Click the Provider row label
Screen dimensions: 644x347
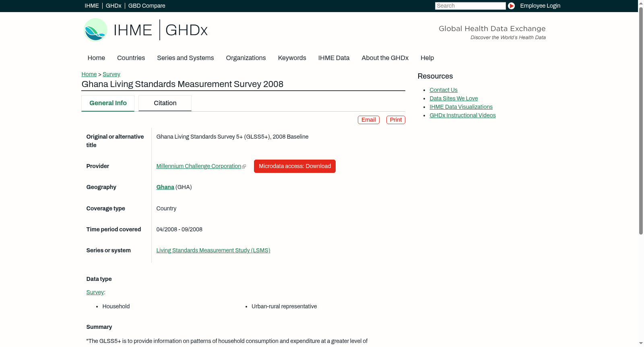click(98, 166)
